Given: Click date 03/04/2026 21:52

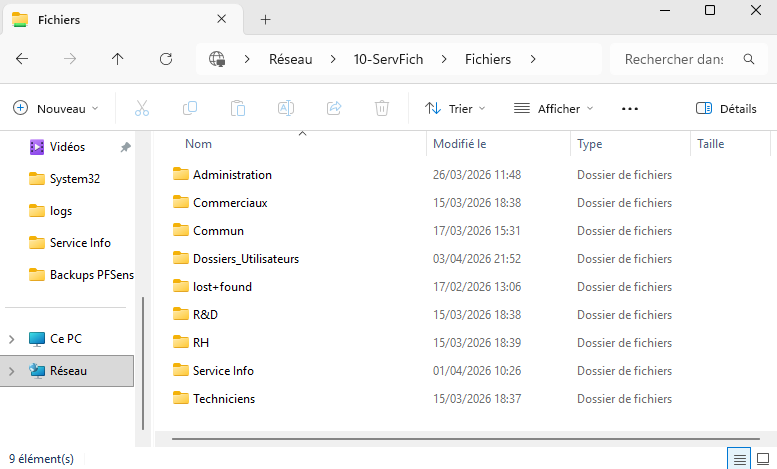Looking at the screenshot, I should point(477,259).
